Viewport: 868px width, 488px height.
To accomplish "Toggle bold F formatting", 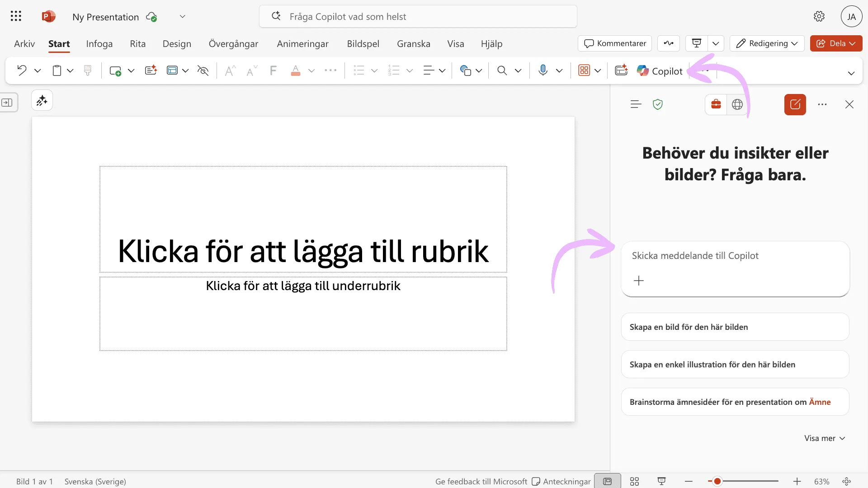I will click(x=273, y=70).
